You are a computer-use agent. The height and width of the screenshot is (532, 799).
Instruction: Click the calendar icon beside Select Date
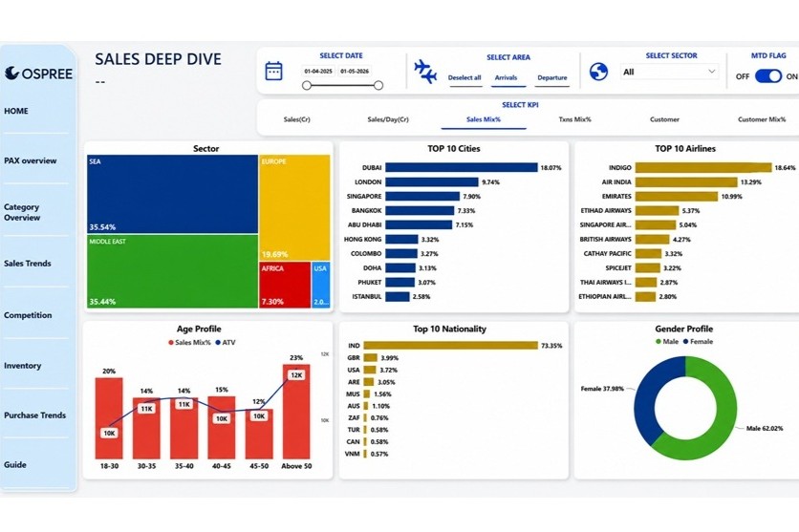point(273,71)
